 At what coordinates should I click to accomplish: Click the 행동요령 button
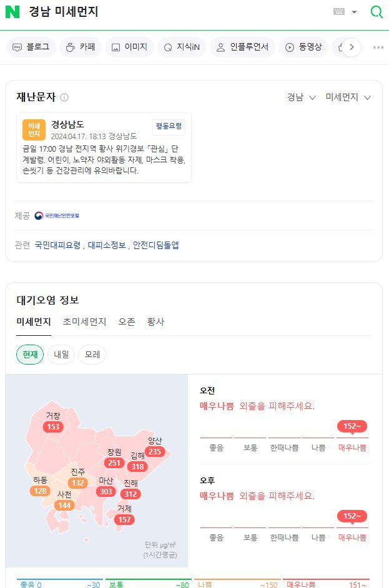169,126
